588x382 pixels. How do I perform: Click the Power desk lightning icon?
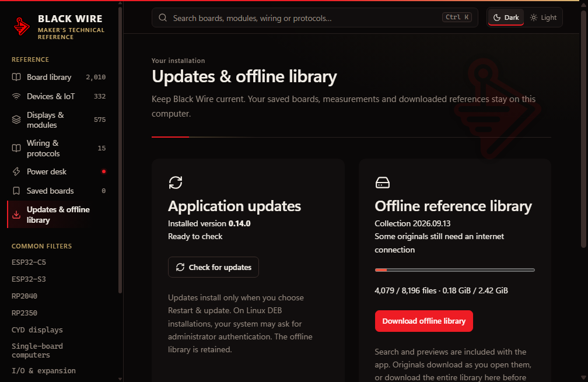point(16,171)
